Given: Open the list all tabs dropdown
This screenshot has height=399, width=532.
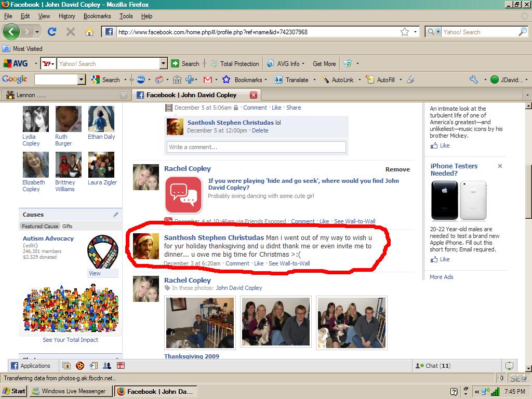Looking at the screenshot, I should [x=528, y=95].
